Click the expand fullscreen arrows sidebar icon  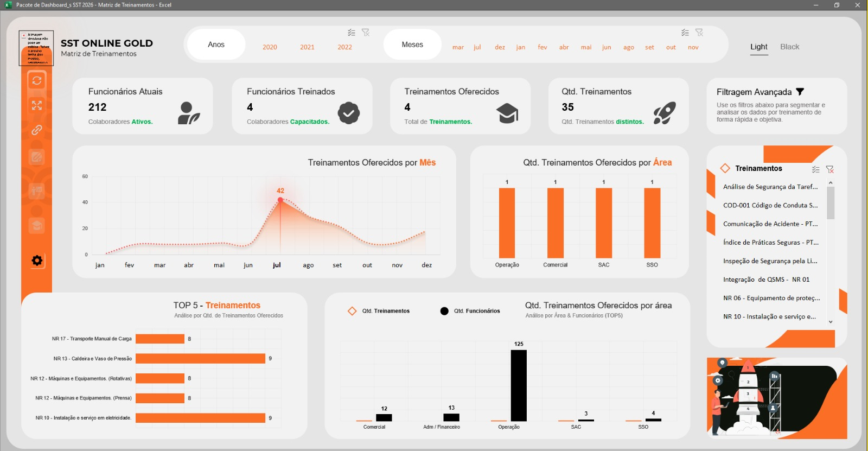37,105
